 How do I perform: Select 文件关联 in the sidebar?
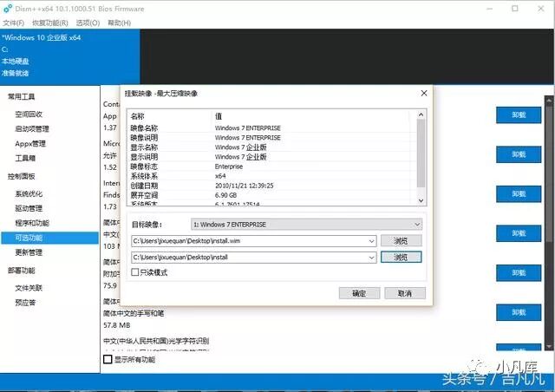(x=29, y=288)
